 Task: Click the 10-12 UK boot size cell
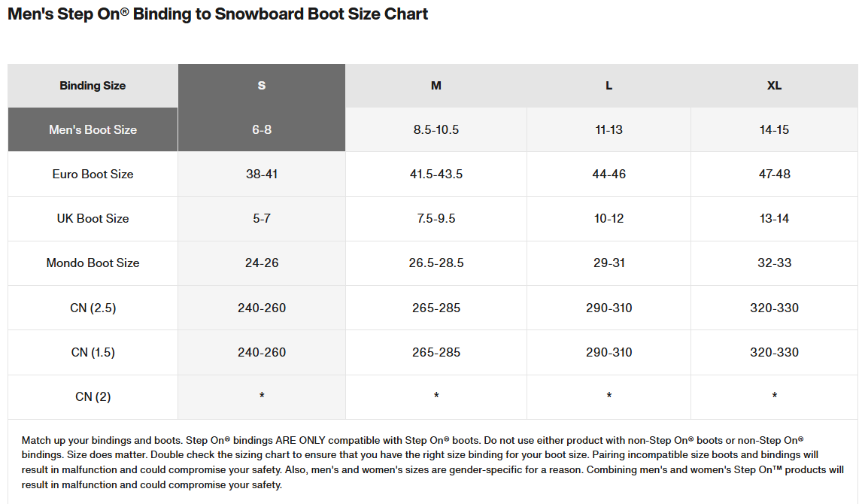click(609, 218)
